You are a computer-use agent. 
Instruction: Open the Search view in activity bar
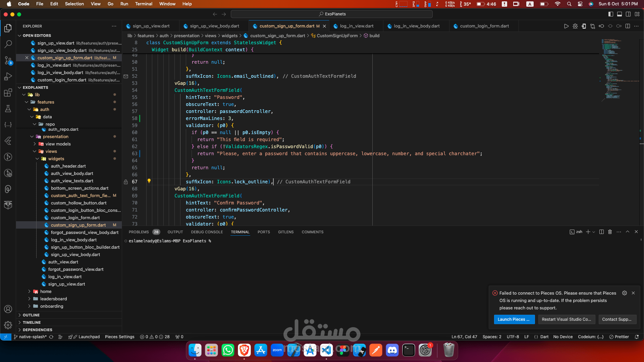tap(8, 44)
